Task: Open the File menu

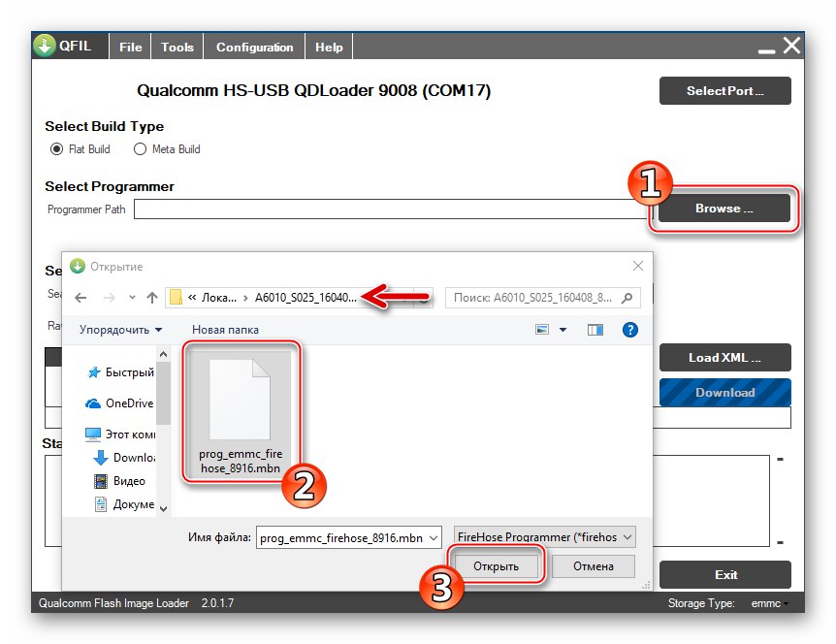Action: tap(131, 47)
